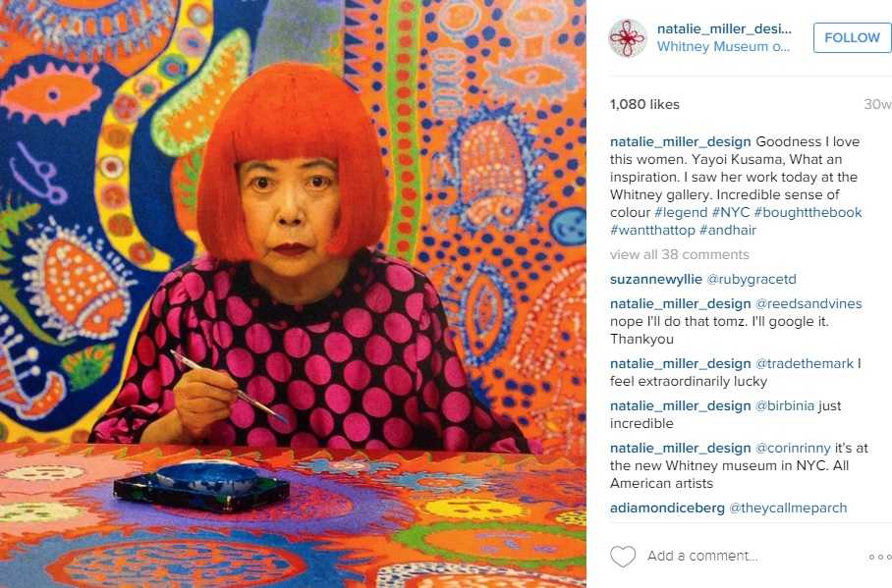
Task: Click the natalie_miller_design profile avatar
Action: click(628, 38)
